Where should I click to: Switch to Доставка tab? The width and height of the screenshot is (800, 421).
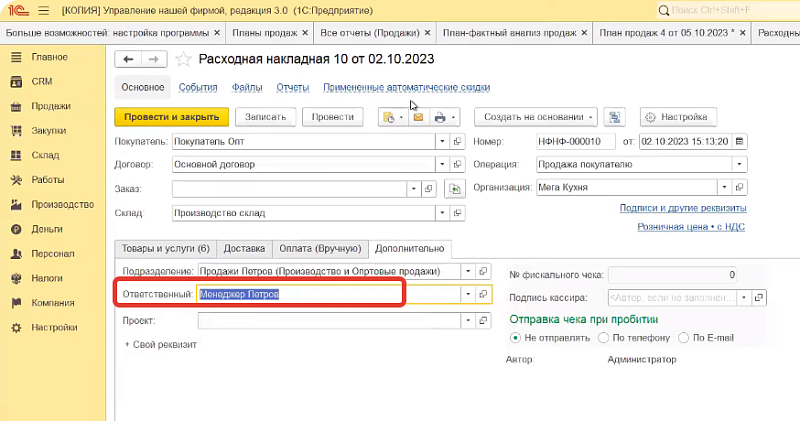(x=244, y=249)
